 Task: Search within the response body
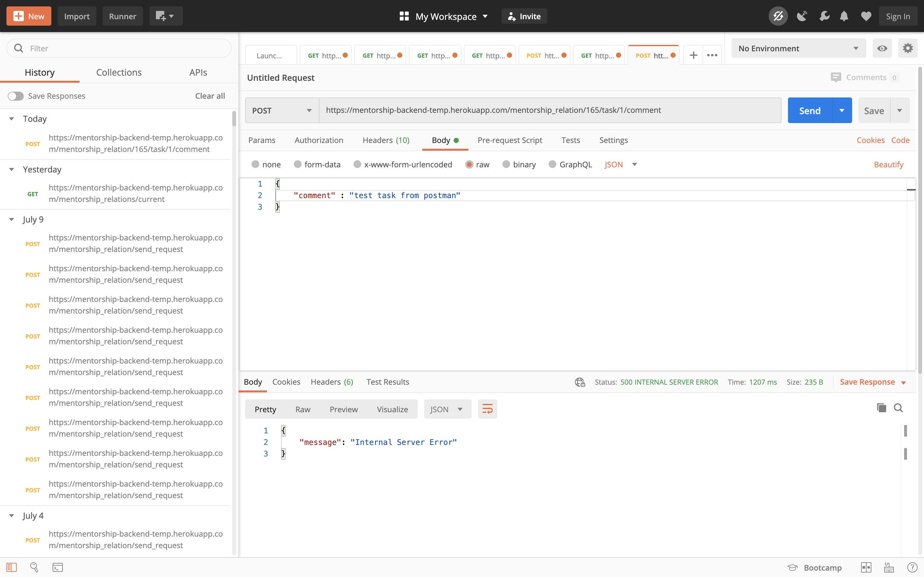(x=898, y=408)
